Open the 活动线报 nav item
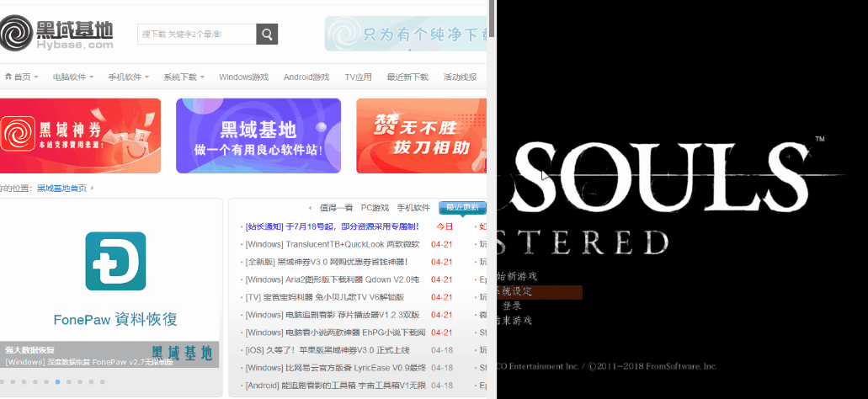Screen dimensions: 868x399 pyautogui.click(x=460, y=77)
